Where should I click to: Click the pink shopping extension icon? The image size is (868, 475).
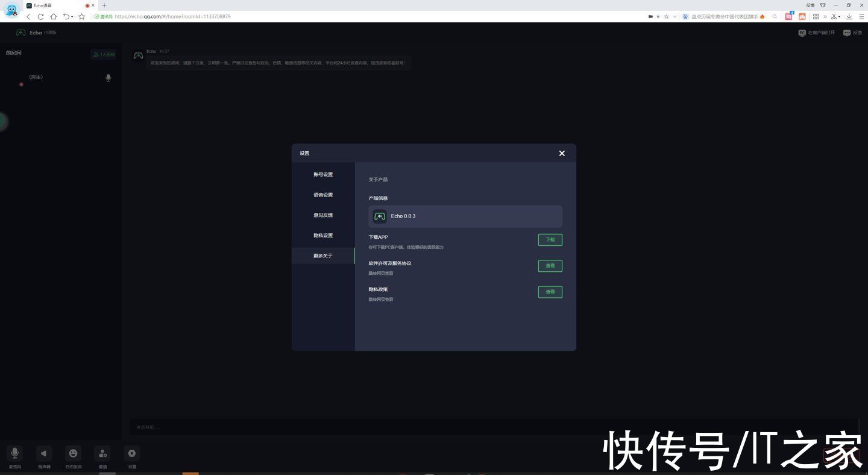tap(789, 16)
